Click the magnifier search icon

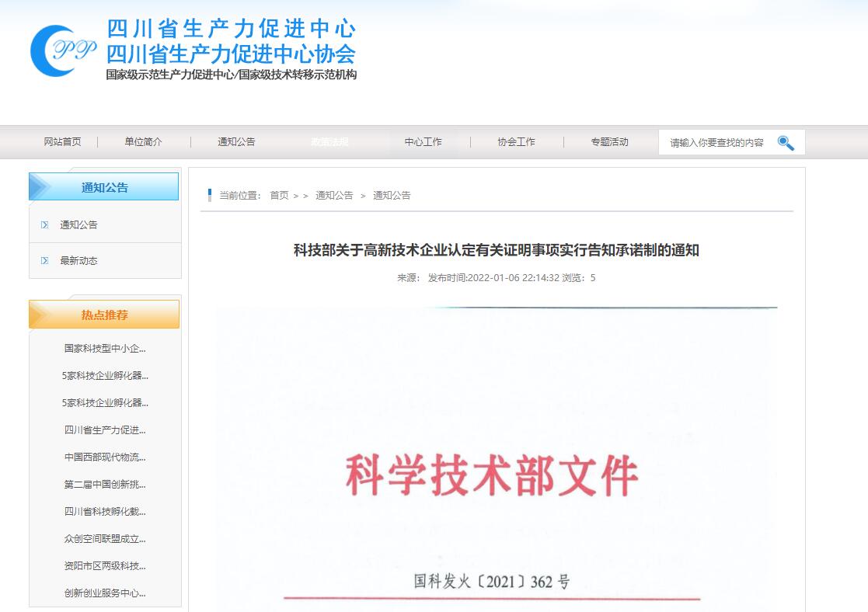[786, 143]
